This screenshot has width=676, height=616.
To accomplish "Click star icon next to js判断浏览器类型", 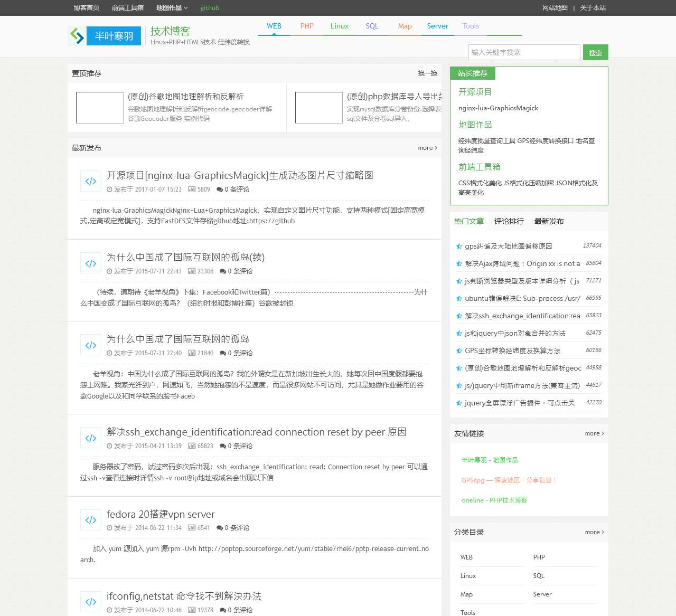I will (459, 281).
